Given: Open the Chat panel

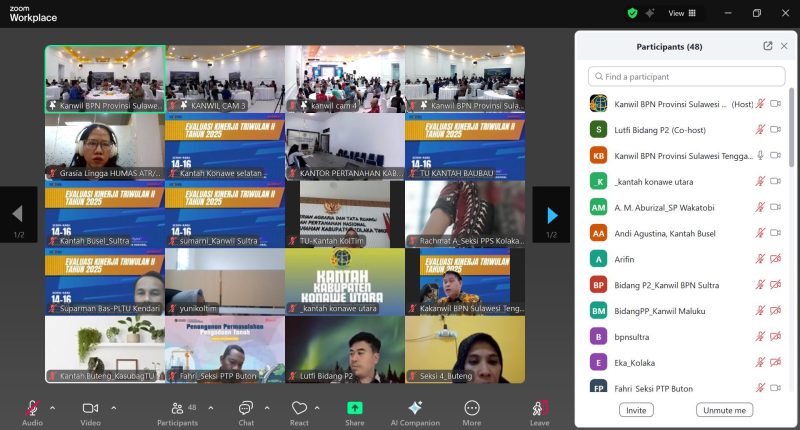Looking at the screenshot, I should tap(246, 408).
